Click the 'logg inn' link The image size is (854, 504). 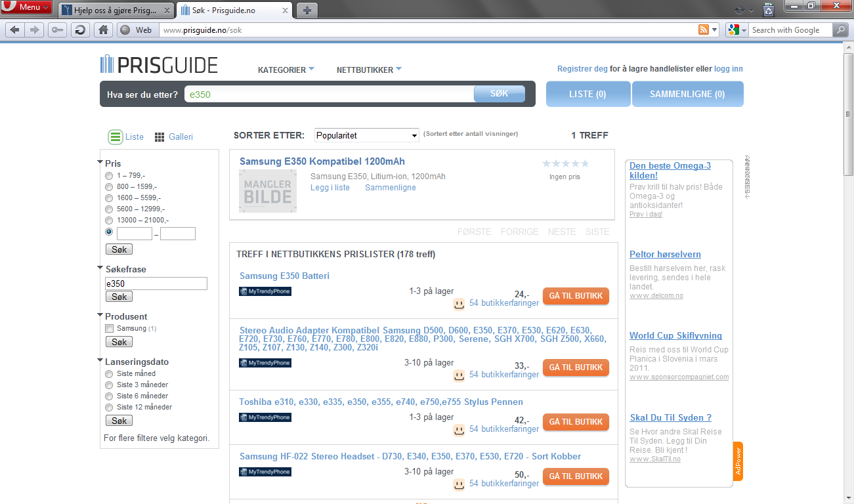729,69
